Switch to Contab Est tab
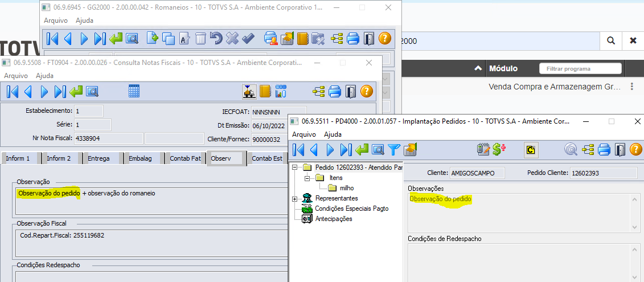This screenshot has height=282, width=644. tap(268, 158)
